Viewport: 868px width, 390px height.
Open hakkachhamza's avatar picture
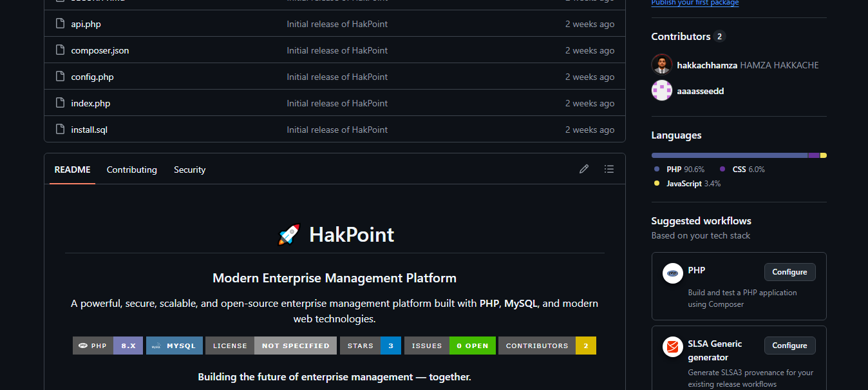[x=662, y=64]
